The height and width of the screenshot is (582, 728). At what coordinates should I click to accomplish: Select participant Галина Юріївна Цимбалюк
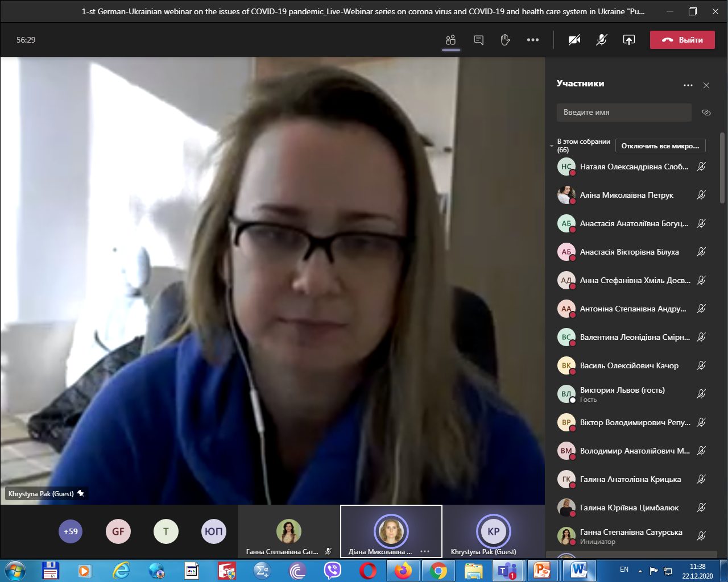(628, 508)
